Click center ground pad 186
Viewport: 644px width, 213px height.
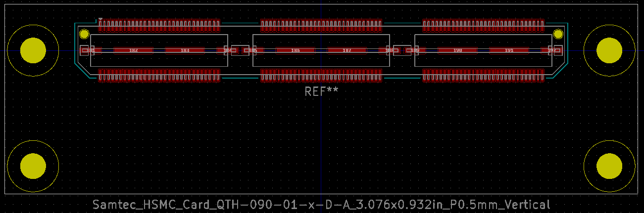coord(295,50)
